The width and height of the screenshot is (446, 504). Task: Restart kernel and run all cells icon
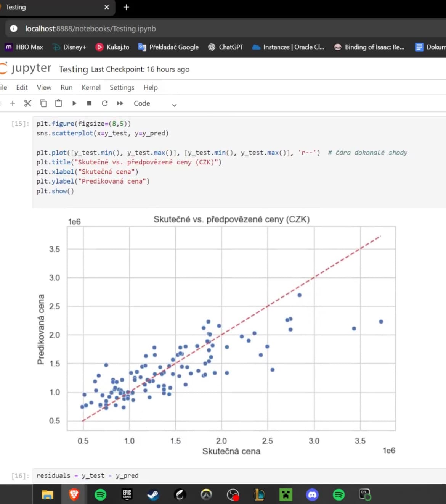(120, 103)
